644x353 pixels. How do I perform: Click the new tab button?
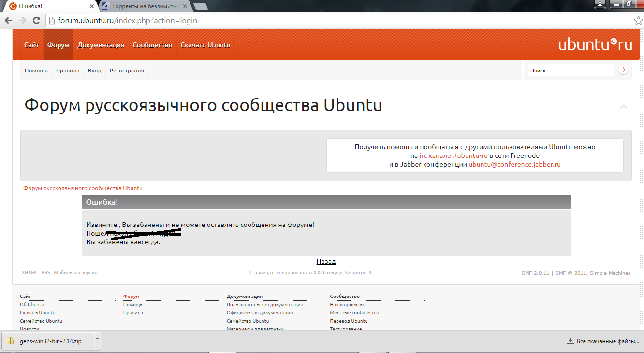tap(200, 6)
